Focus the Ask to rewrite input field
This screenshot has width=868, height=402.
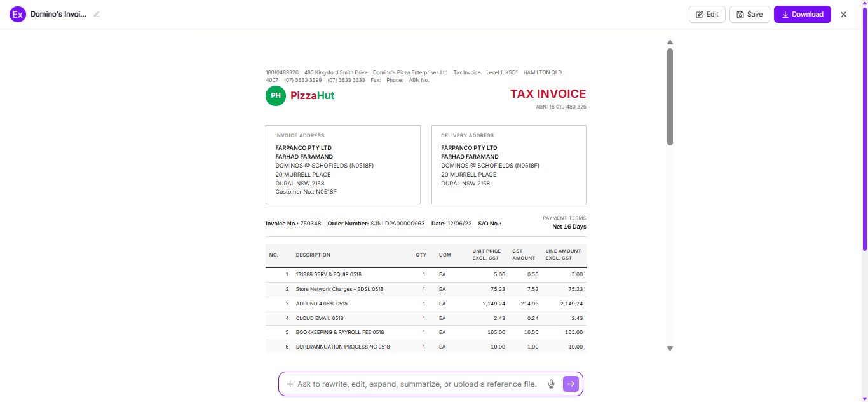click(x=417, y=384)
